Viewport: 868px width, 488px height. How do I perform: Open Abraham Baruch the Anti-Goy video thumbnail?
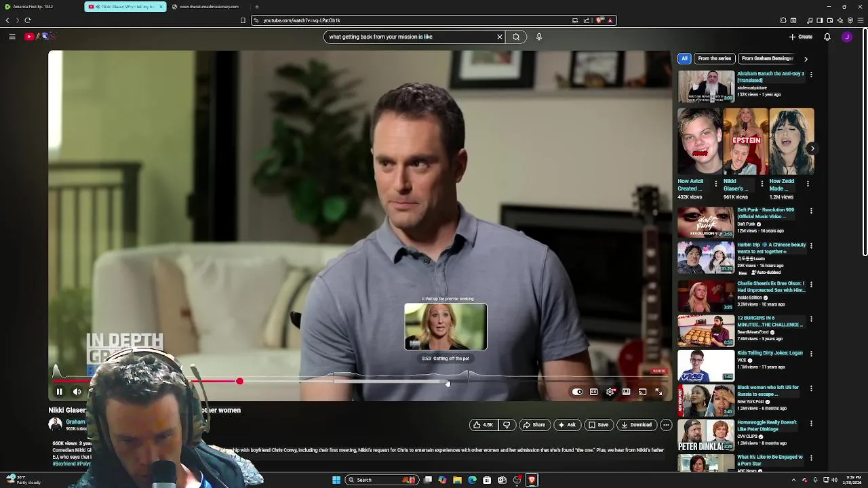pos(706,86)
